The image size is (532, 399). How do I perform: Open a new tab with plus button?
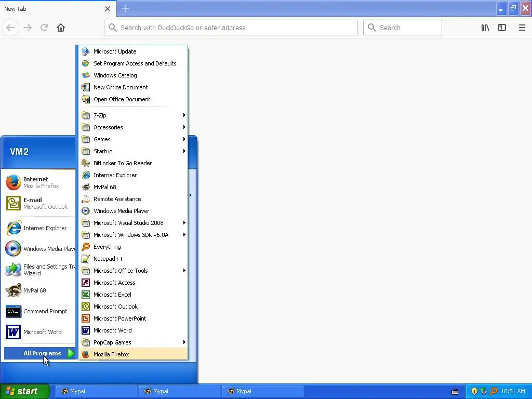(125, 8)
